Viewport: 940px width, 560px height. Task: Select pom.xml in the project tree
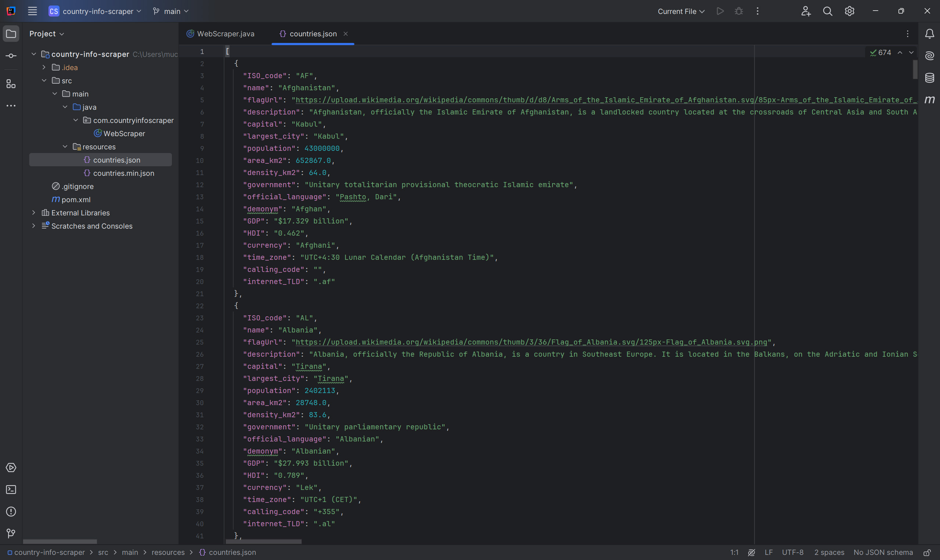[76, 200]
